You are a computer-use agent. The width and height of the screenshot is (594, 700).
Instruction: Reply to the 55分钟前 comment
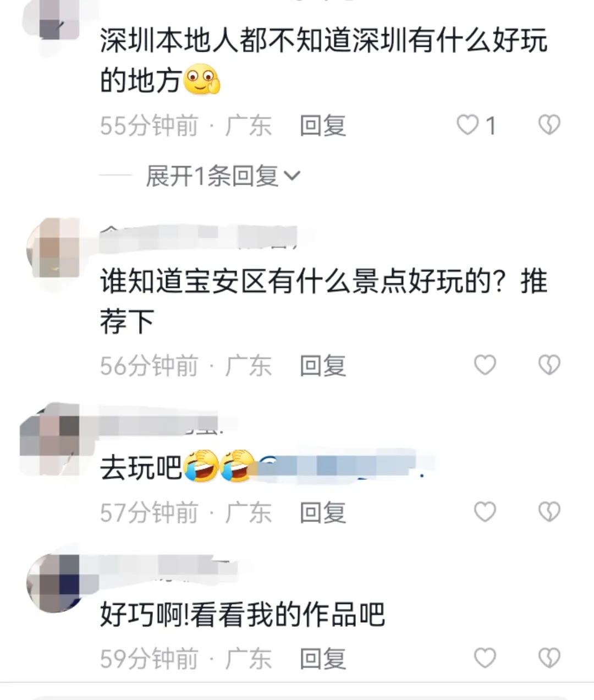pos(323,125)
